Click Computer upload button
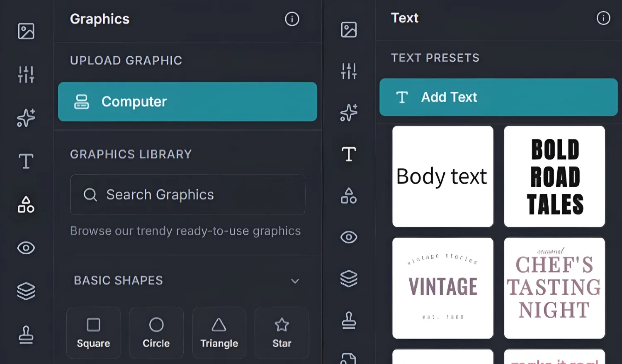Image resolution: width=622 pixels, height=364 pixels. [x=187, y=101]
